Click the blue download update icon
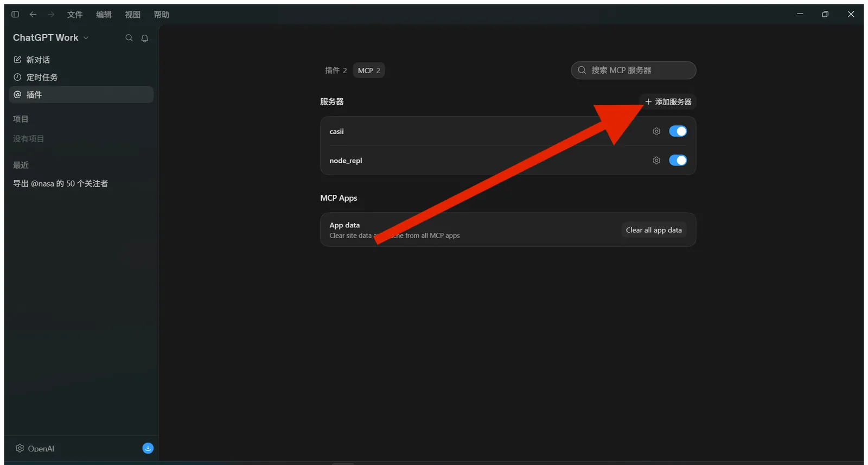The width and height of the screenshot is (868, 465). [x=148, y=448]
